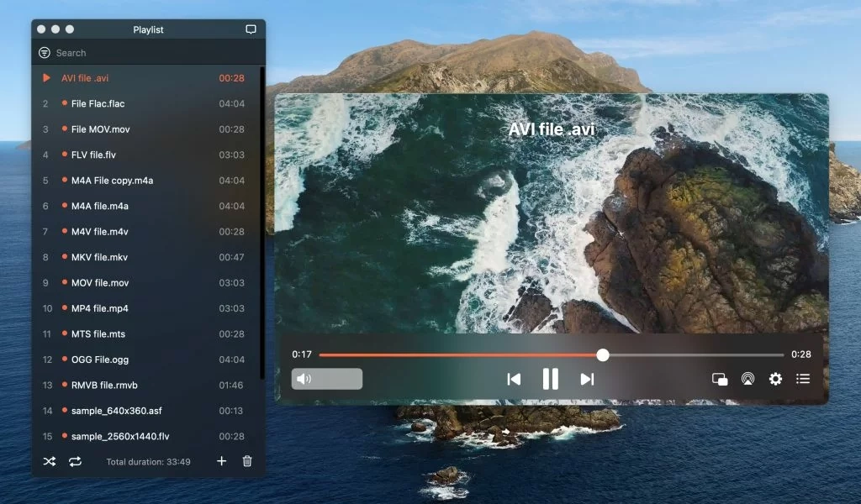The height and width of the screenshot is (504, 861).
Task: Open player settings gear
Action: coord(775,379)
